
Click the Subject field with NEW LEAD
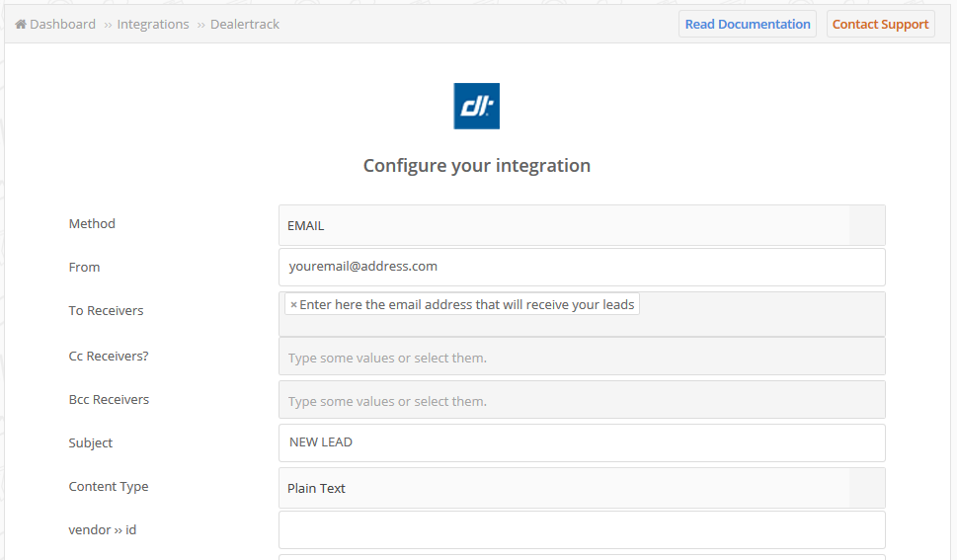583,442
